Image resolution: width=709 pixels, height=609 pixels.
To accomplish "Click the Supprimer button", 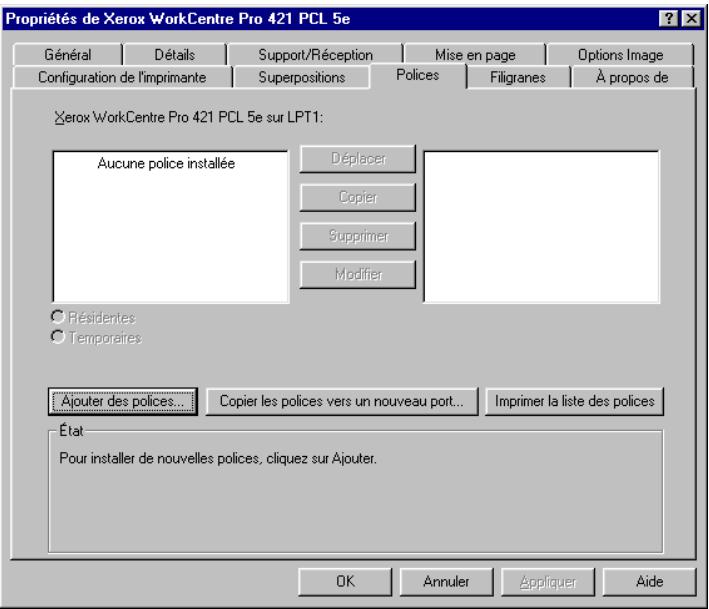I will pyautogui.click(x=358, y=236).
